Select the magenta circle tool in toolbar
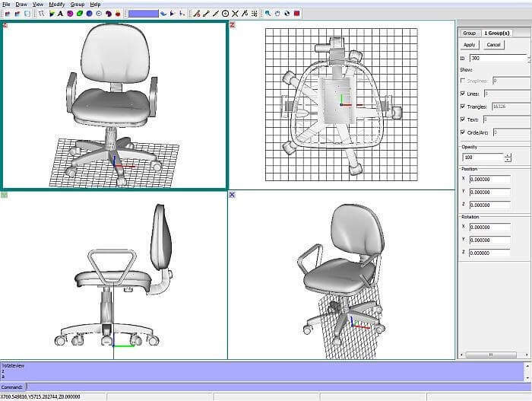 (x=70, y=14)
